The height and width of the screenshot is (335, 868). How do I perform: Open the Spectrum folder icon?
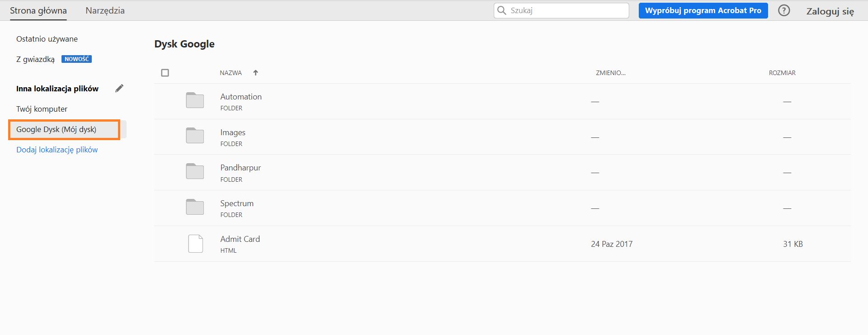pos(194,207)
